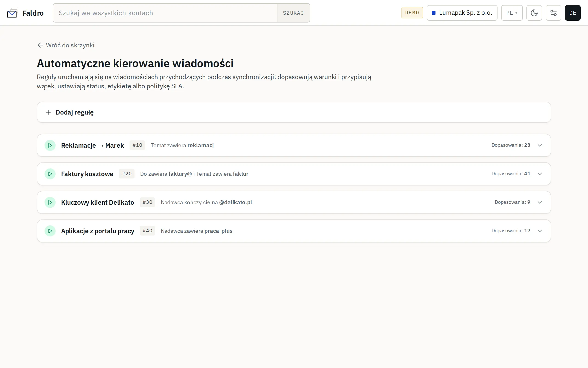Click Dopasowania: 23 count
Image resolution: width=588 pixels, height=368 pixels.
tap(511, 145)
